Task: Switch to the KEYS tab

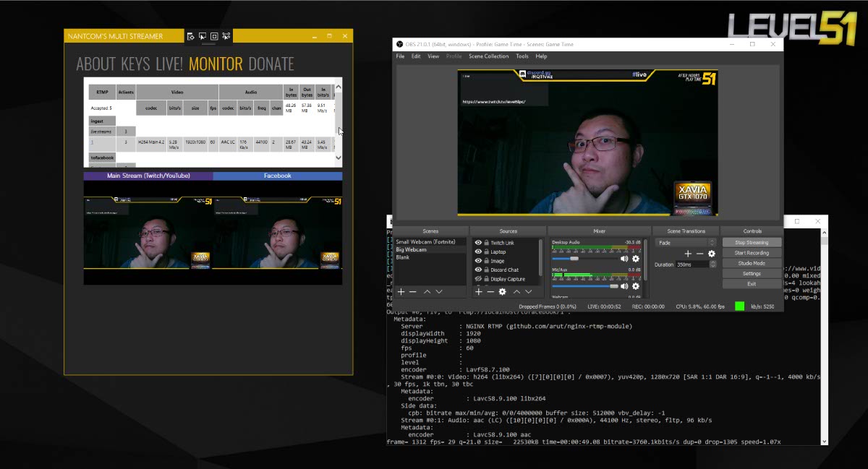Action: point(135,64)
